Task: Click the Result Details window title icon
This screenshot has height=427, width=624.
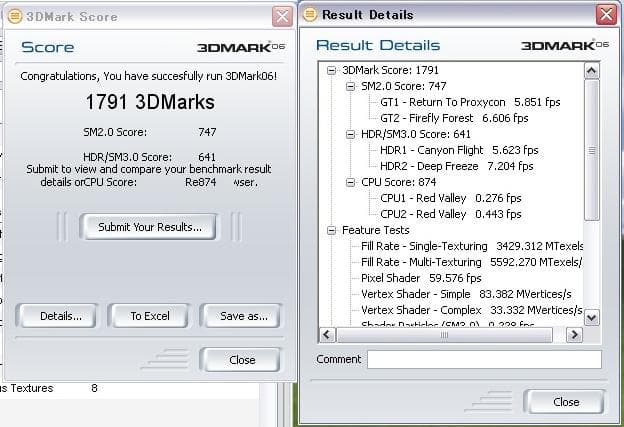Action: coord(312,16)
